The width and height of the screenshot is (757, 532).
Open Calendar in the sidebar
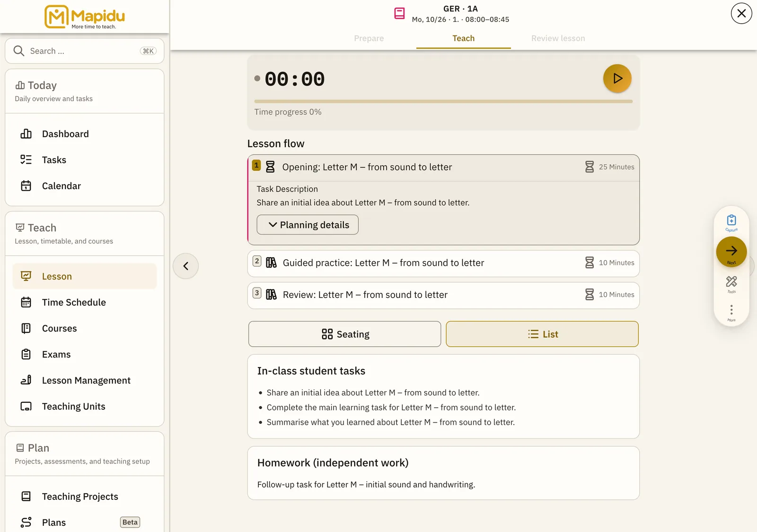coord(85,186)
